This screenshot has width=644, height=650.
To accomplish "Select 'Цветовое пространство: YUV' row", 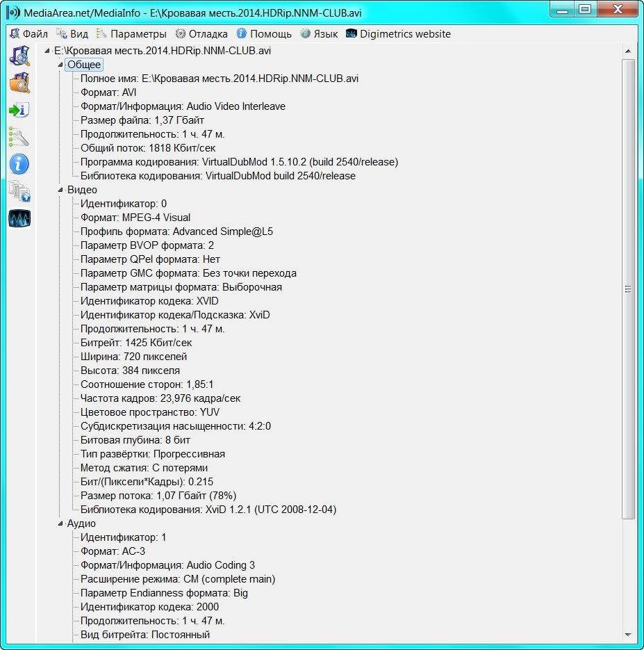I will pos(150,412).
